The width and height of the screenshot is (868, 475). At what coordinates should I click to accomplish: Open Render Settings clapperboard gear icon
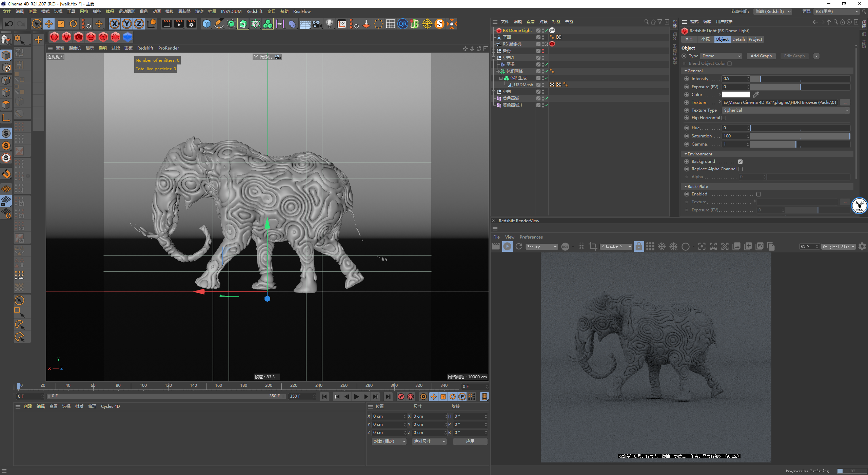191,24
